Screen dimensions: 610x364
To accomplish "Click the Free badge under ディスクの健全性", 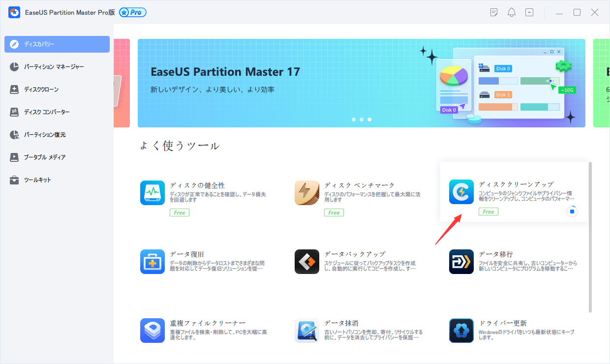I will click(x=180, y=212).
